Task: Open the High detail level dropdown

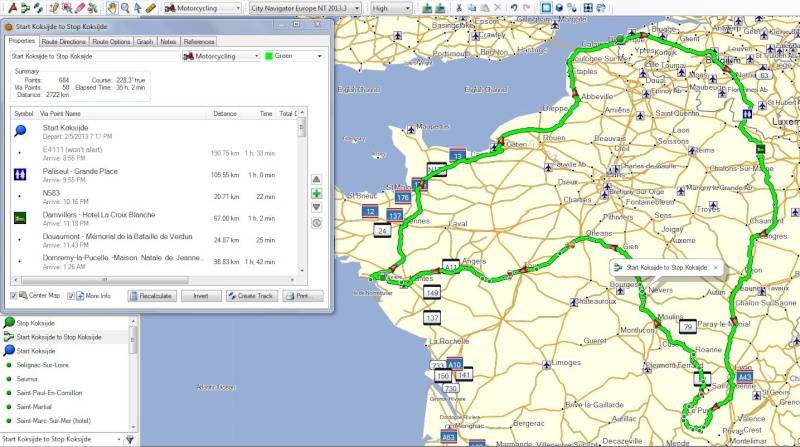Action: click(391, 8)
